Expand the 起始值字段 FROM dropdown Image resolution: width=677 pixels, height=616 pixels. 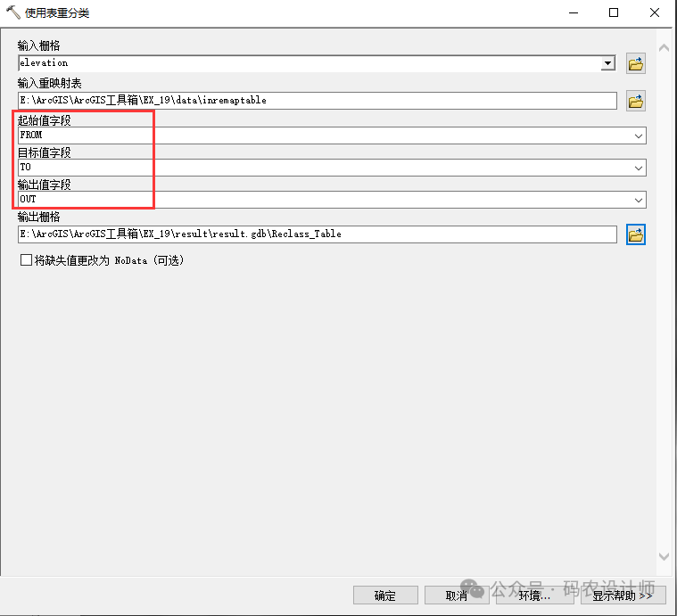(x=638, y=136)
